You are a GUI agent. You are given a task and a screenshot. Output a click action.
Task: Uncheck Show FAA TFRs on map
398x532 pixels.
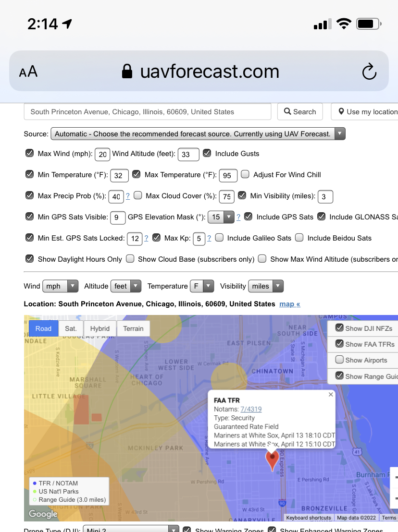(x=339, y=343)
